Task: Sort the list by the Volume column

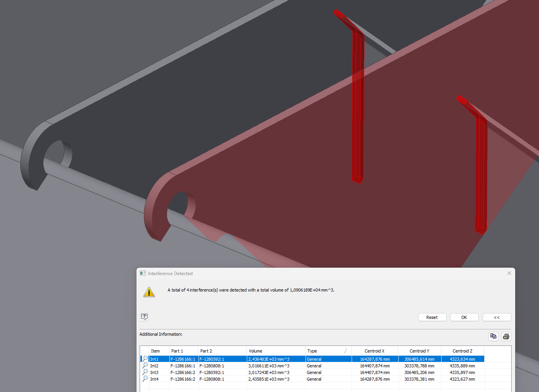Action: point(255,351)
